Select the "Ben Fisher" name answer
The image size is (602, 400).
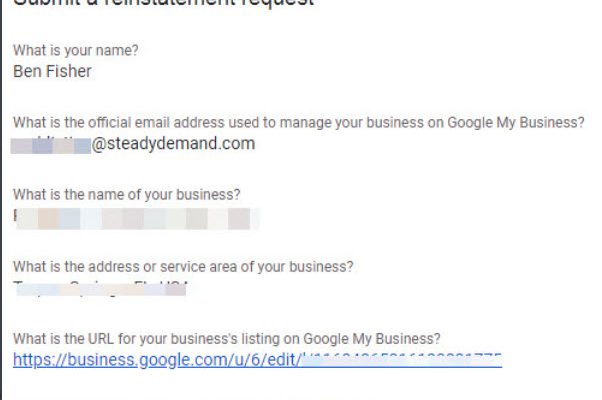(x=55, y=71)
